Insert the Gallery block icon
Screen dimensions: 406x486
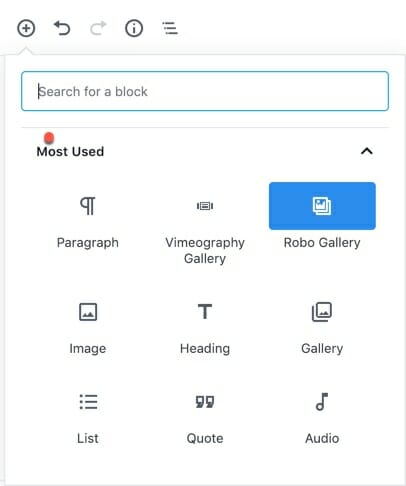coord(322,312)
